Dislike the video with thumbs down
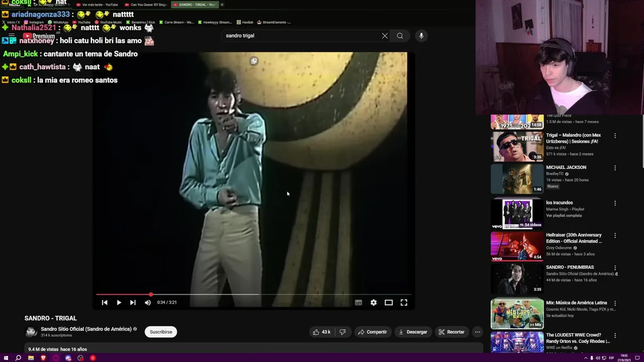The height and width of the screenshot is (362, 644). pos(343,332)
